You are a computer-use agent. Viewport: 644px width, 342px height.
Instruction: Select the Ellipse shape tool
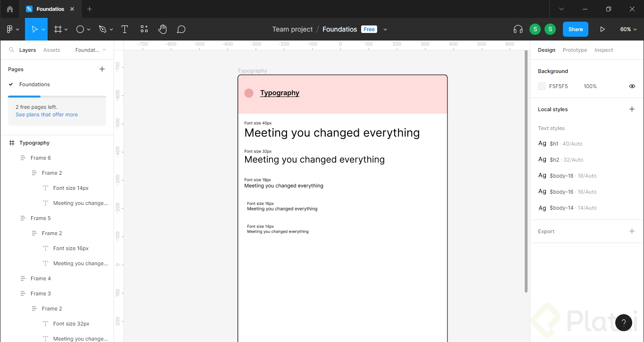[80, 29]
